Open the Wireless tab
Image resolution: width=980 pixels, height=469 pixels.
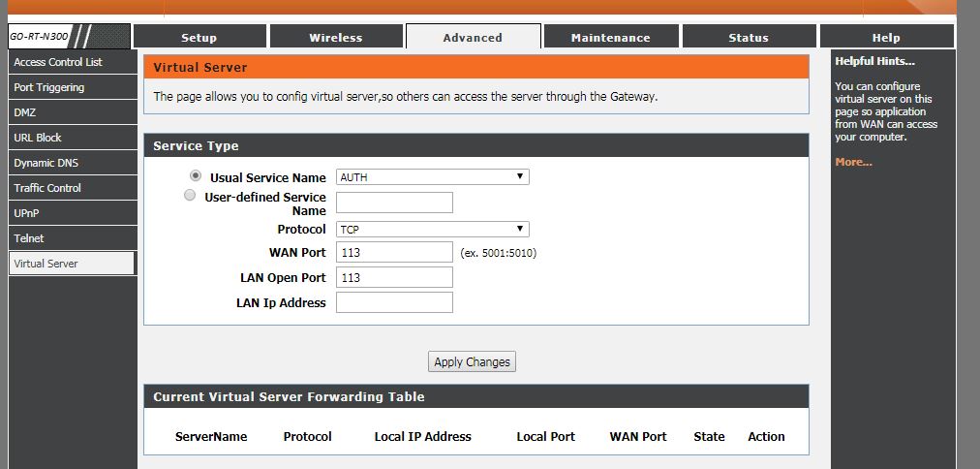(336, 38)
